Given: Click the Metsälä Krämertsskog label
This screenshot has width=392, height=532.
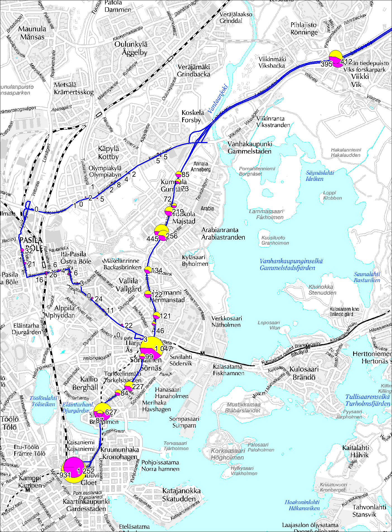Looking at the screenshot, I should (x=74, y=88).
